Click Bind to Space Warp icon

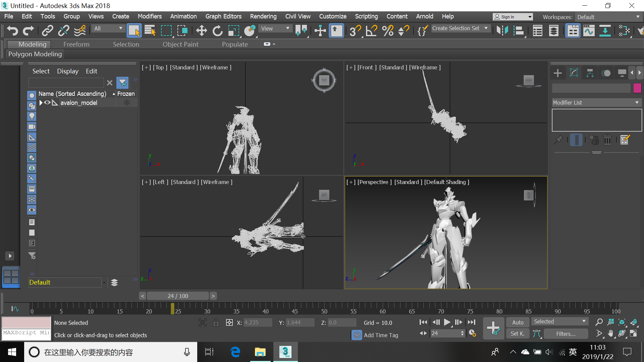[80, 31]
